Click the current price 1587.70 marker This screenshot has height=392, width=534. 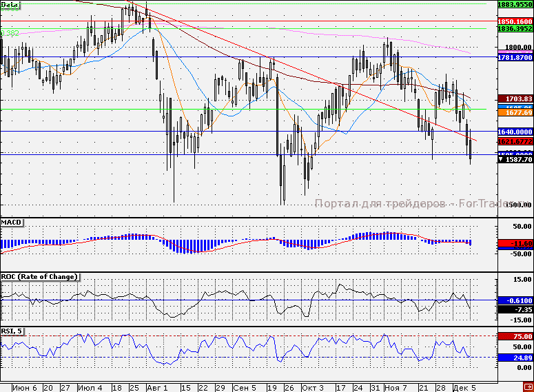[515, 159]
